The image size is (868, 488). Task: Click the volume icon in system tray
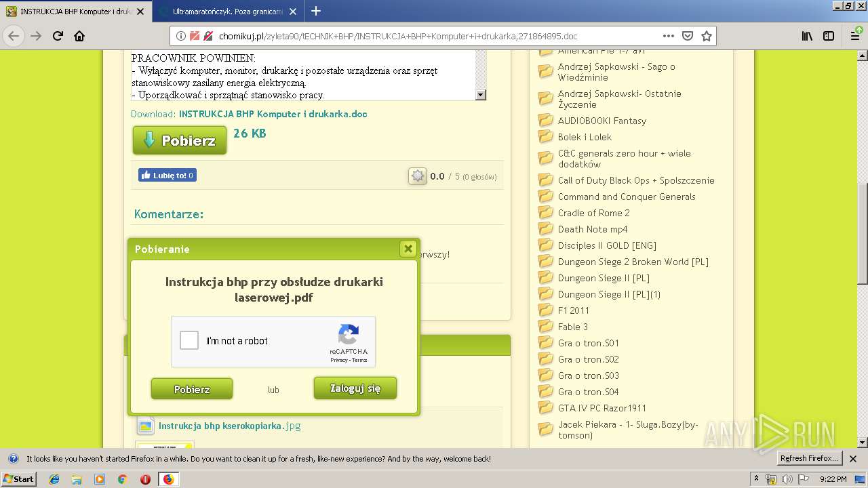pyautogui.click(x=787, y=479)
